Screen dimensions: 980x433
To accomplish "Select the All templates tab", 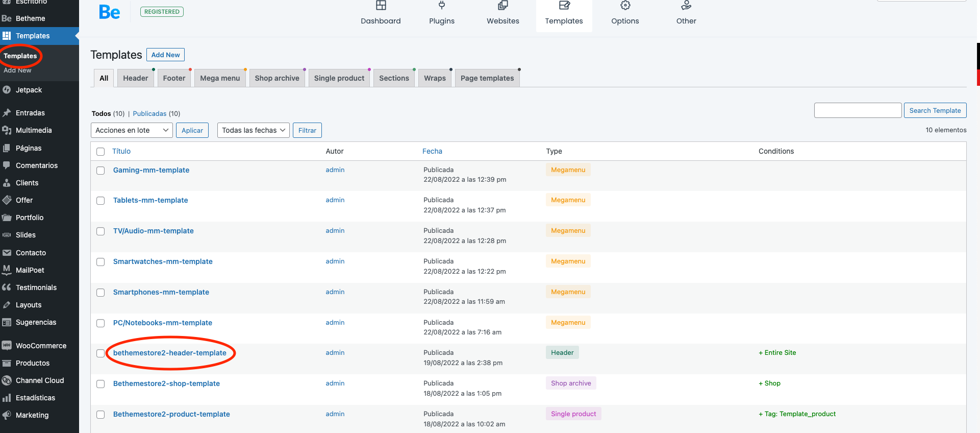I will (104, 78).
